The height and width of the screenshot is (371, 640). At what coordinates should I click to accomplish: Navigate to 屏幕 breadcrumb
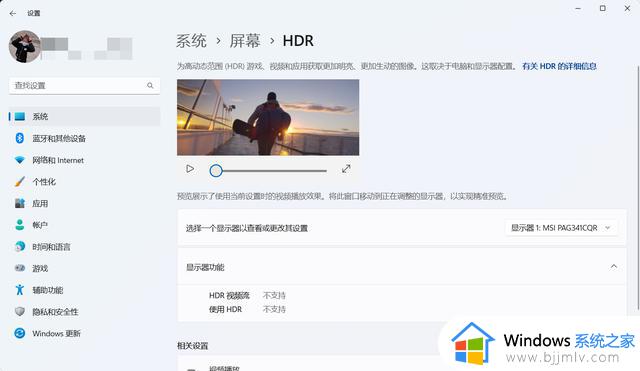(245, 41)
